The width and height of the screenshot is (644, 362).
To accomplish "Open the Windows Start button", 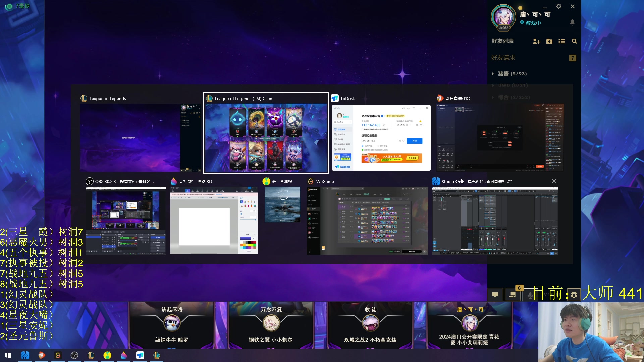I will [x=8, y=355].
